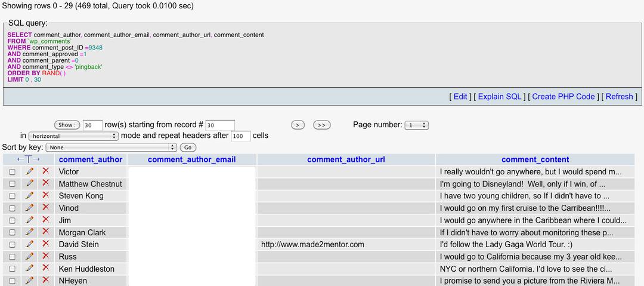Tick the checkbox for the NHeyen row
Viewport: 644px width, 286px height.
tap(12, 281)
